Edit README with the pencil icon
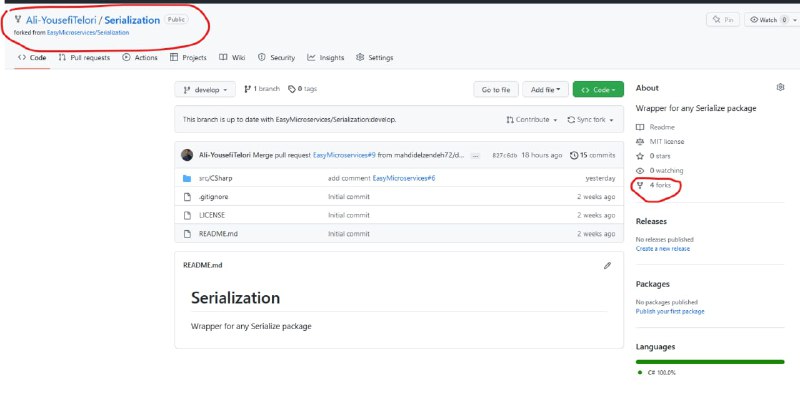 coord(607,265)
